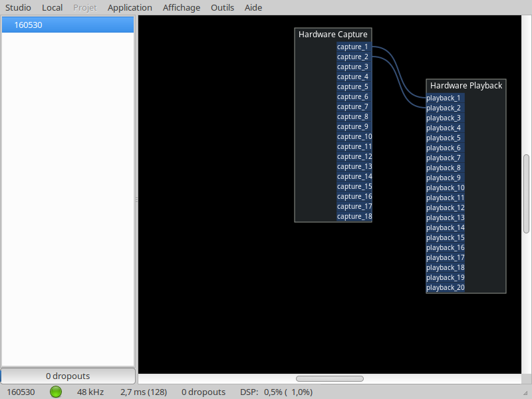532x399 pixels.
Task: Select port capture_14
Action: [354, 176]
